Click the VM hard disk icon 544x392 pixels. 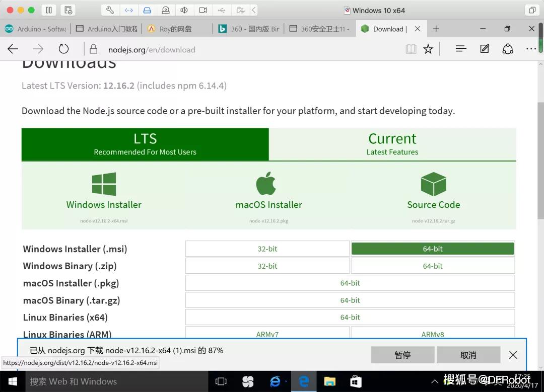147,10
